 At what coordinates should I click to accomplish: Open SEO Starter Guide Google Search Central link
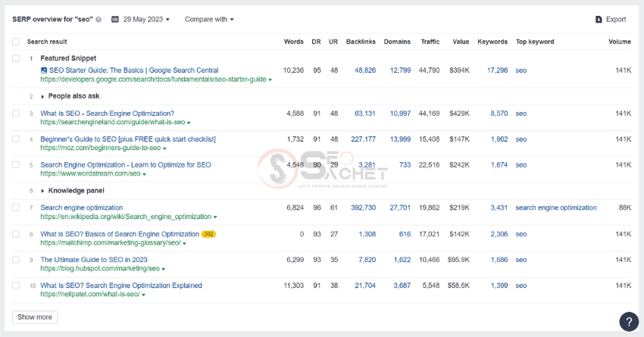[x=134, y=70]
